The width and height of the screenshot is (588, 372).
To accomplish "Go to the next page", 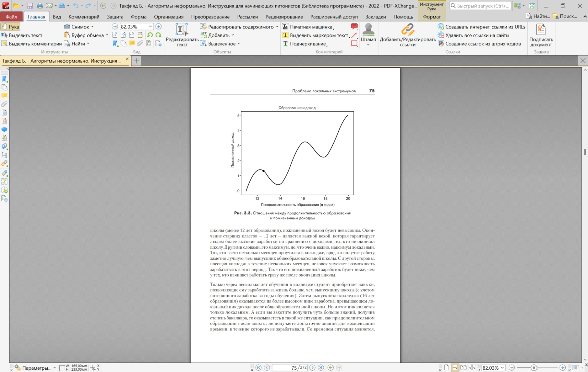I will [x=312, y=368].
